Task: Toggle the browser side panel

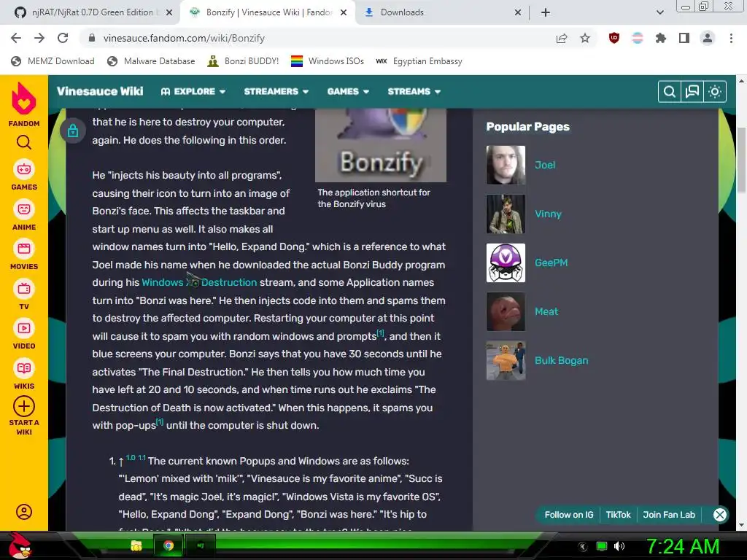Action: click(684, 38)
